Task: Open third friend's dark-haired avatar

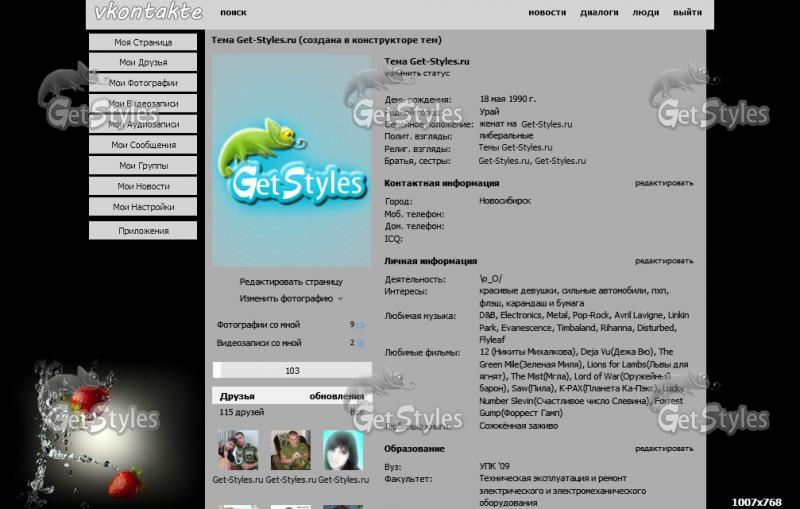Action: pyautogui.click(x=343, y=451)
